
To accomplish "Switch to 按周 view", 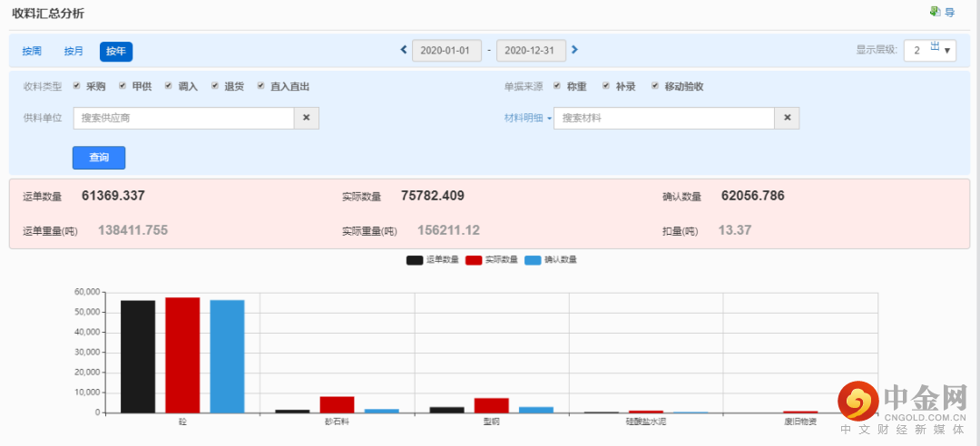I will tap(32, 52).
